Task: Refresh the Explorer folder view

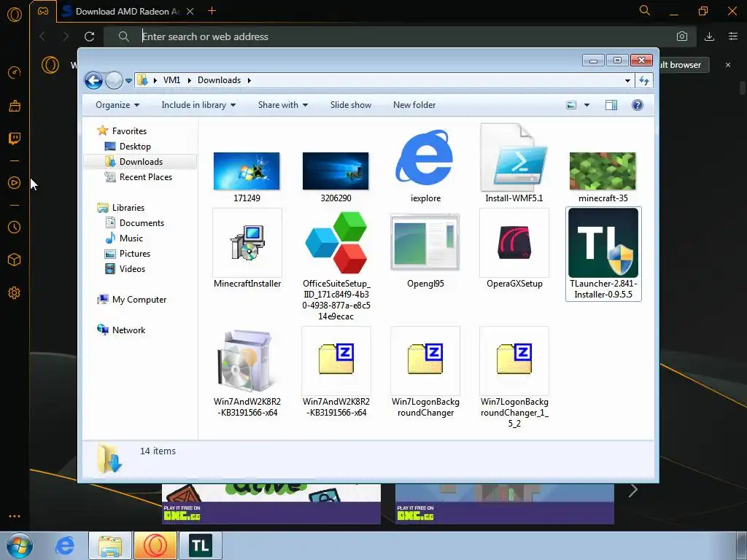Action: [x=644, y=80]
